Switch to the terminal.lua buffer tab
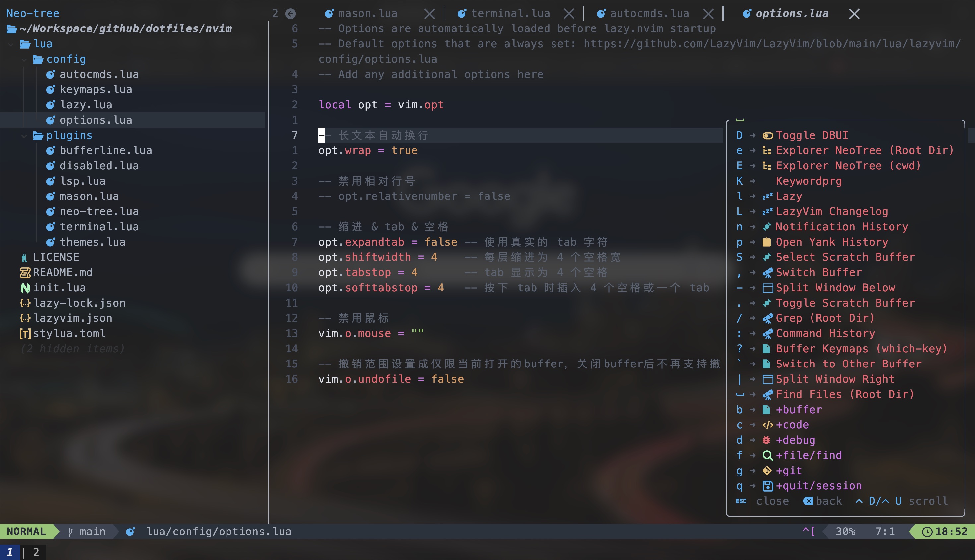 [510, 14]
